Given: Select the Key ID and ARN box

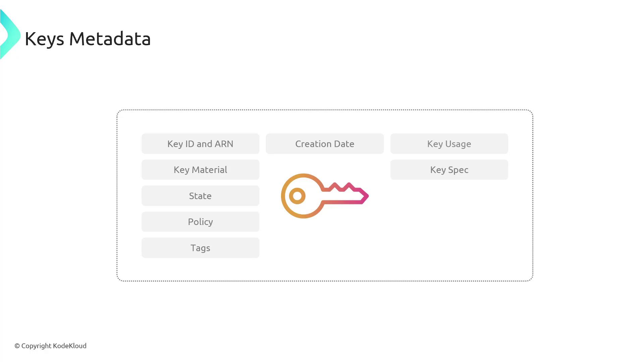Looking at the screenshot, I should coord(200,144).
